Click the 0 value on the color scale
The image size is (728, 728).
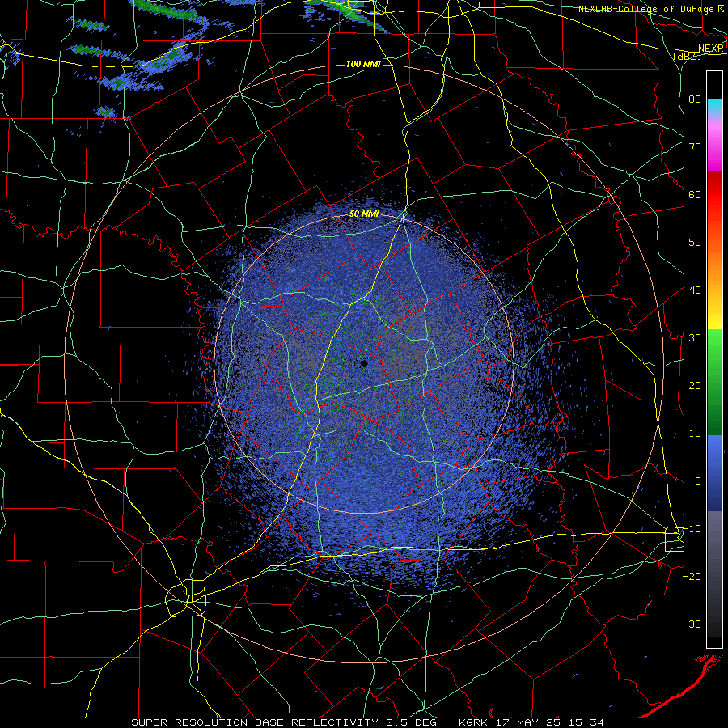[x=698, y=481]
